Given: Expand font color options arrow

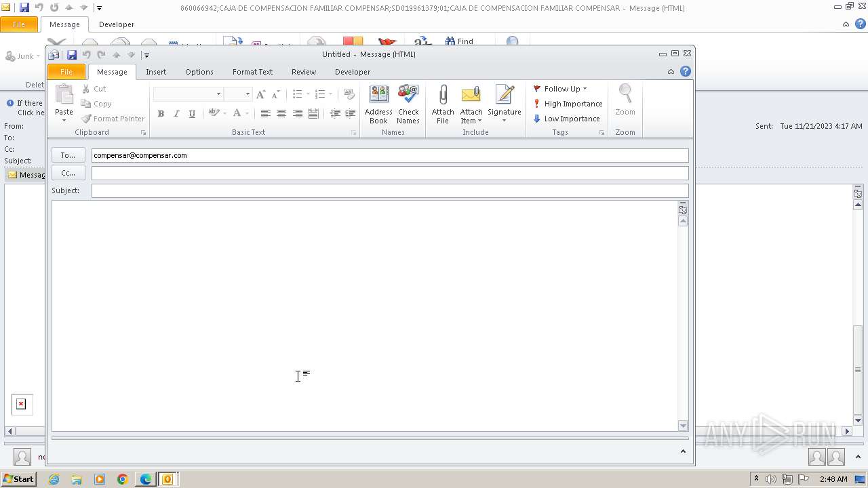Looking at the screenshot, I should [247, 114].
